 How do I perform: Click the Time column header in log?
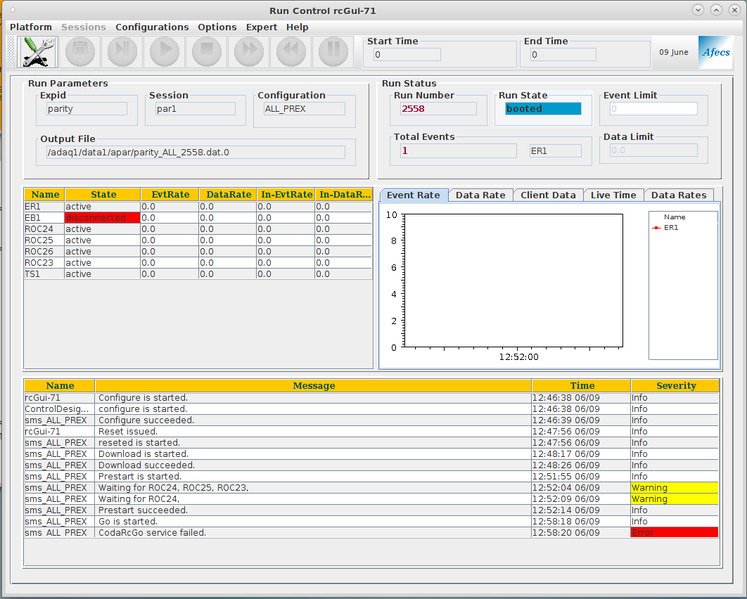582,386
